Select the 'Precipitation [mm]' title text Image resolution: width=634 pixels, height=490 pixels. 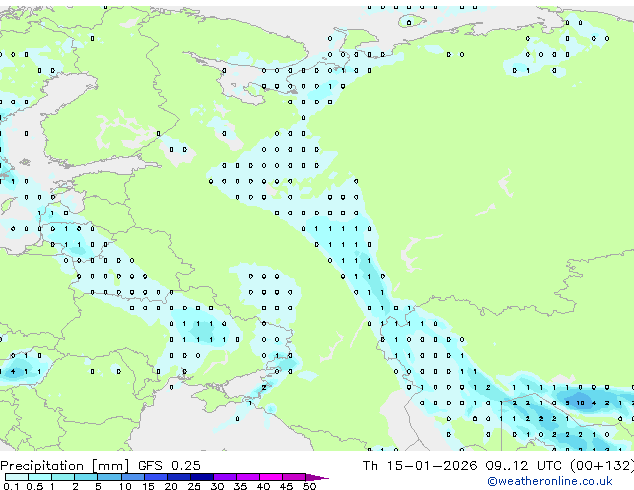[65, 466]
